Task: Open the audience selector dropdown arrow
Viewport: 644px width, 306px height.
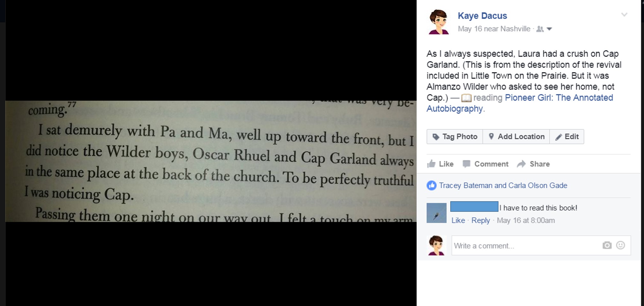Action: click(549, 29)
